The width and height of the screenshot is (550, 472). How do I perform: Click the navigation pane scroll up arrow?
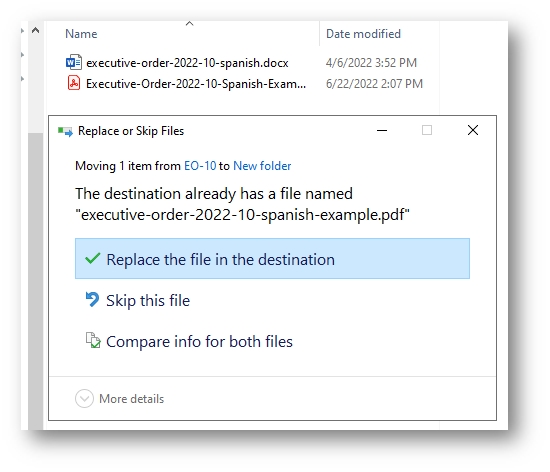pyautogui.click(x=35, y=31)
